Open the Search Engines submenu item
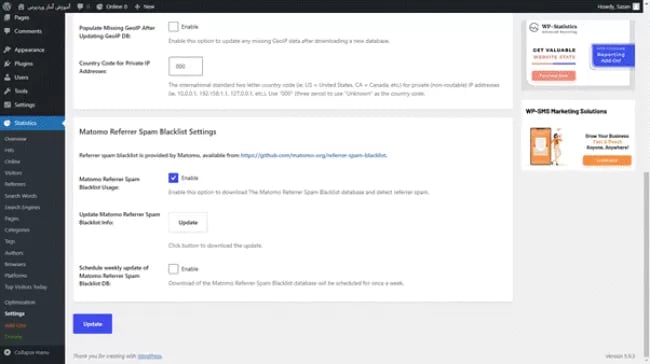The height and width of the screenshot is (364, 650). click(22, 207)
